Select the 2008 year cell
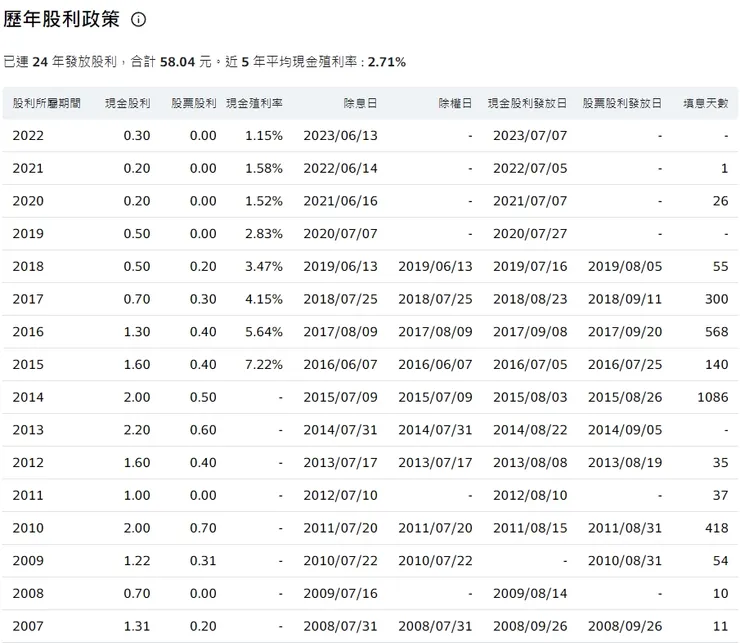The width and height of the screenshot is (740, 643). click(28, 593)
